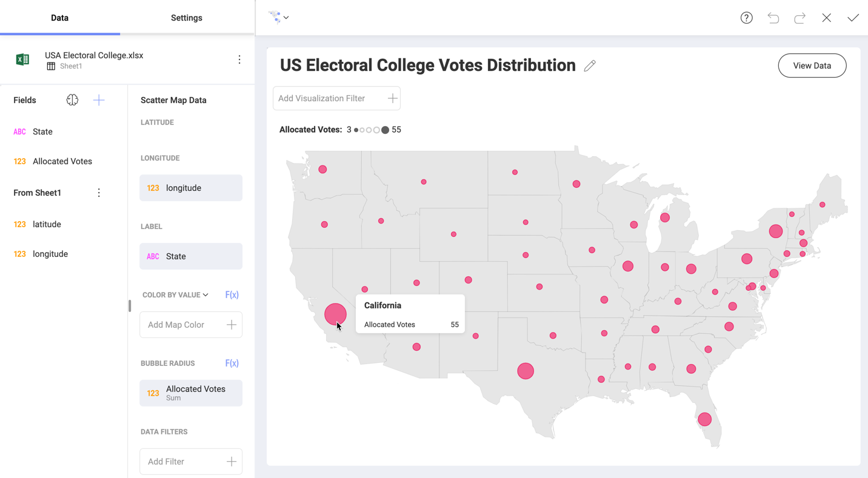The height and width of the screenshot is (478, 868).
Task: Click the Allocated Votes size legend dots
Action: 370,129
